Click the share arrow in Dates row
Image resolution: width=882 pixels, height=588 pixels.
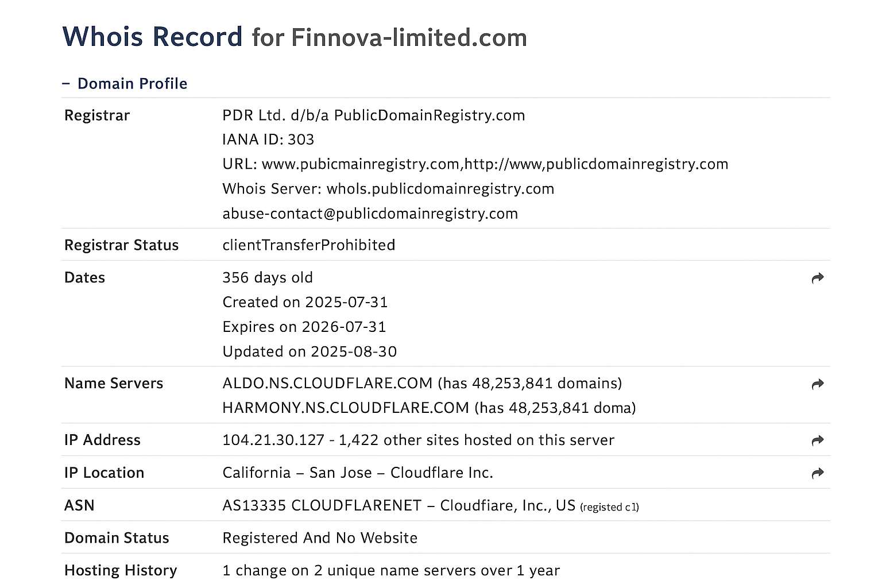pyautogui.click(x=818, y=278)
